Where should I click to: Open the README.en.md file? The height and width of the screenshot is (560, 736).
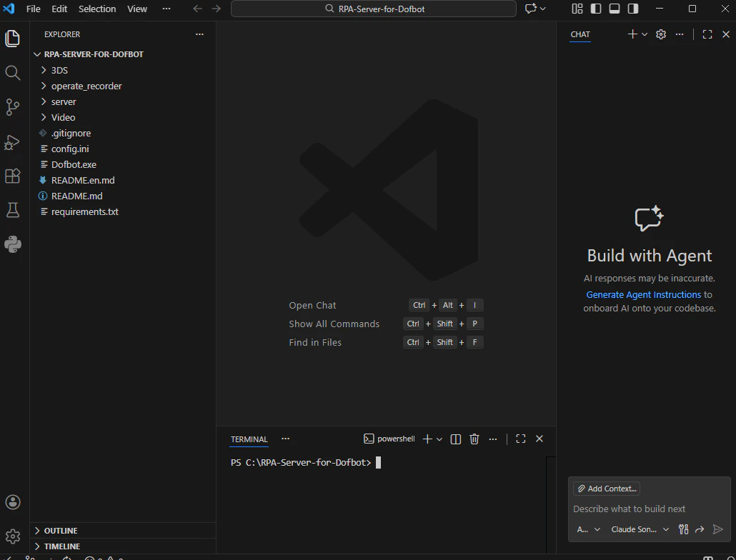click(123, 180)
